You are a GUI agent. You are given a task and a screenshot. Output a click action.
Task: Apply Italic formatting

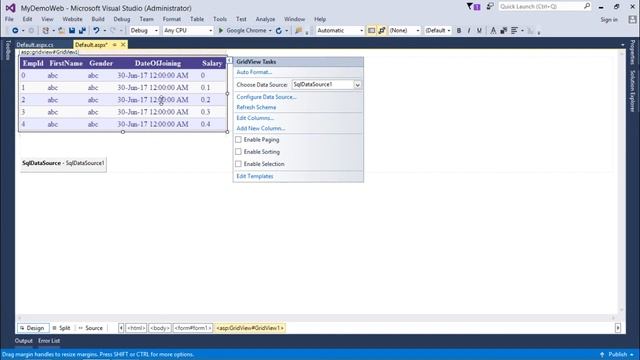pos(469,31)
